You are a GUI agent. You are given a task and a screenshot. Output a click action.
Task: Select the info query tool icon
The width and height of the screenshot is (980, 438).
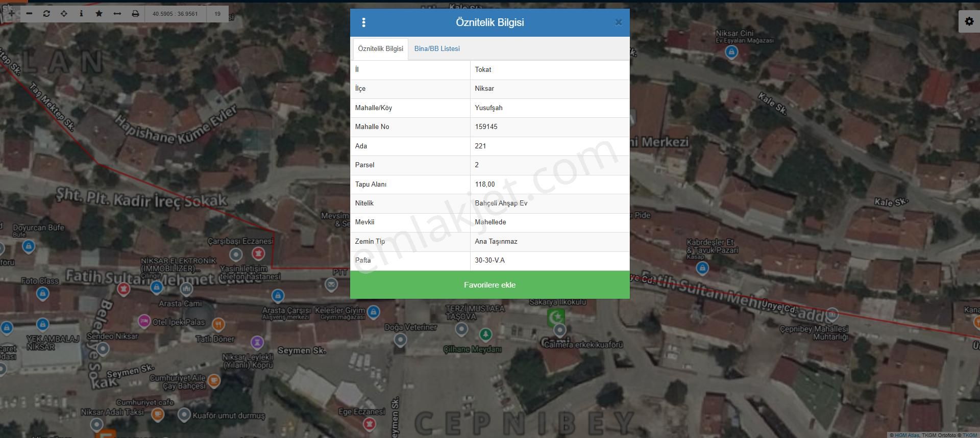pyautogui.click(x=81, y=13)
